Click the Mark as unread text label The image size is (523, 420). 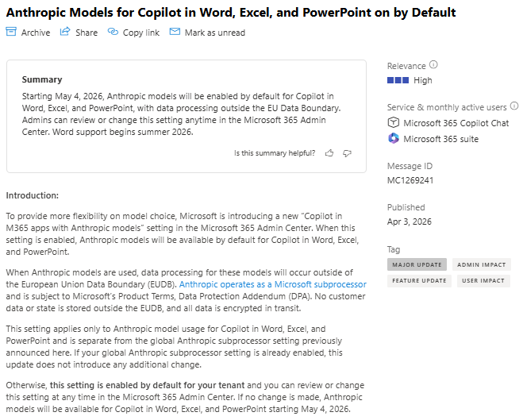(214, 33)
